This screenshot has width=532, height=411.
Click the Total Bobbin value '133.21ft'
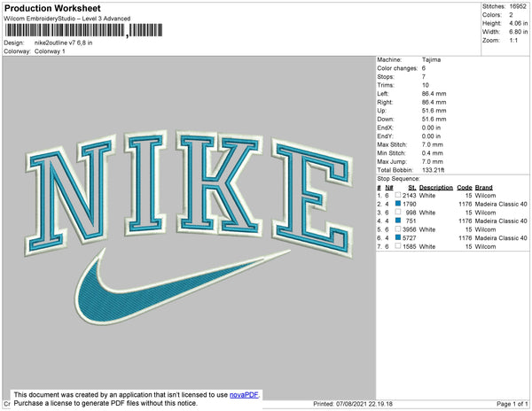pyautogui.click(x=434, y=170)
